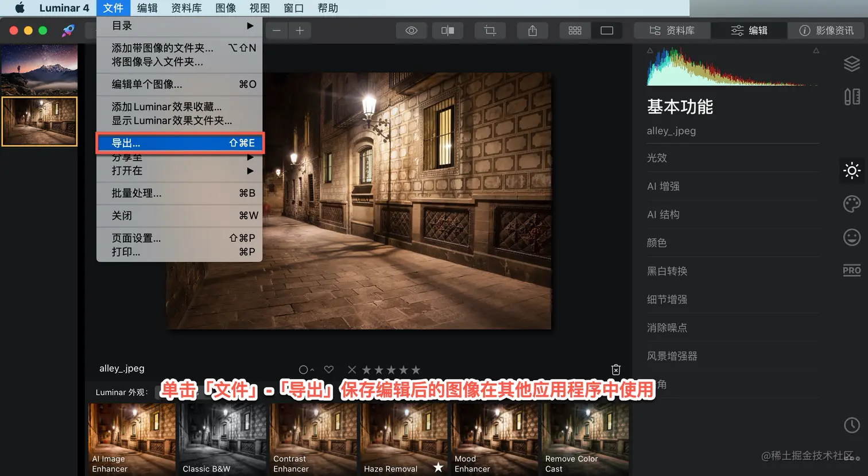868x476 pixels.
Task: Select the mountain night sky thumbnail
Action: [40, 70]
